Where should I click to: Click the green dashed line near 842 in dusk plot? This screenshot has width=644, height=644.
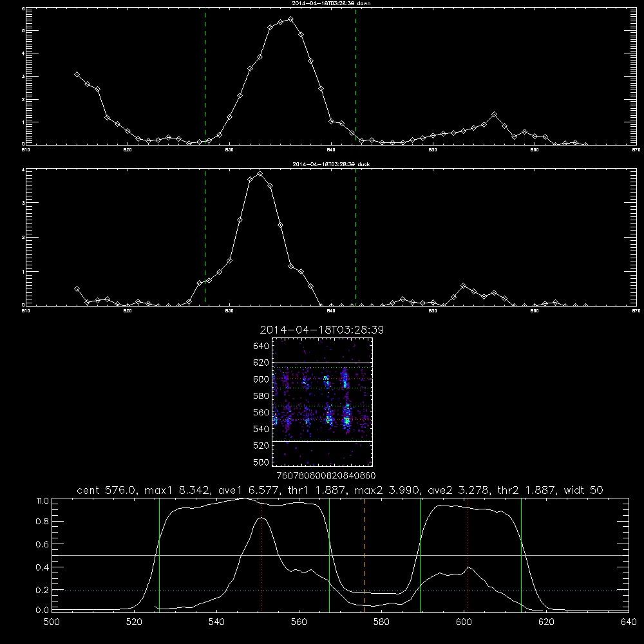point(355,237)
